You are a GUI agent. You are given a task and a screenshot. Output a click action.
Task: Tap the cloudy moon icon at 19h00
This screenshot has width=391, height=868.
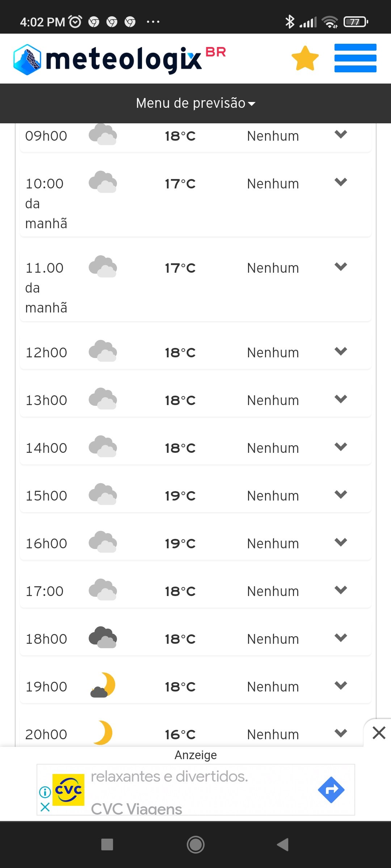click(103, 685)
